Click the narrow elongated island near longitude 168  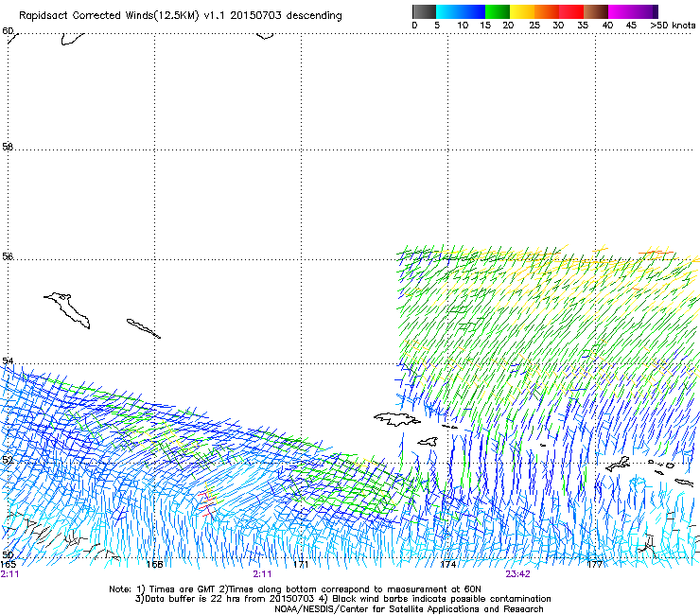point(143,328)
